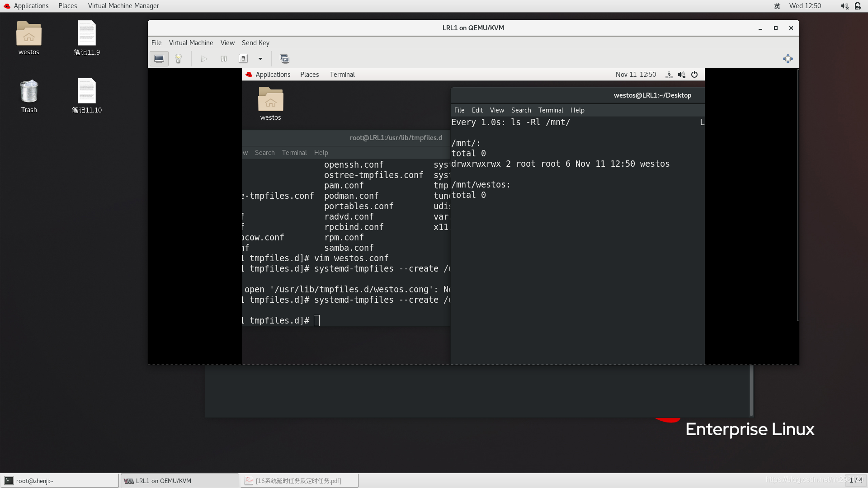Viewport: 868px width, 488px height.
Task: Open Search menu in root terminal
Action: pyautogui.click(x=264, y=153)
